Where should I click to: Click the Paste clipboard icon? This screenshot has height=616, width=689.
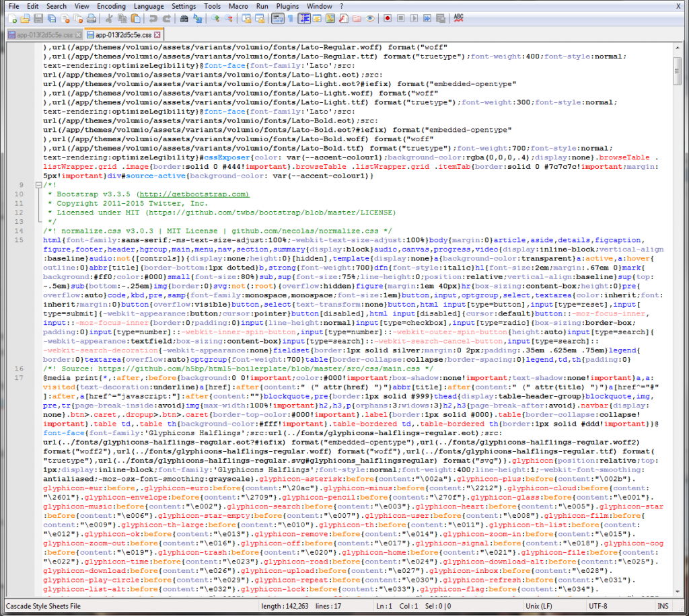tap(136, 18)
